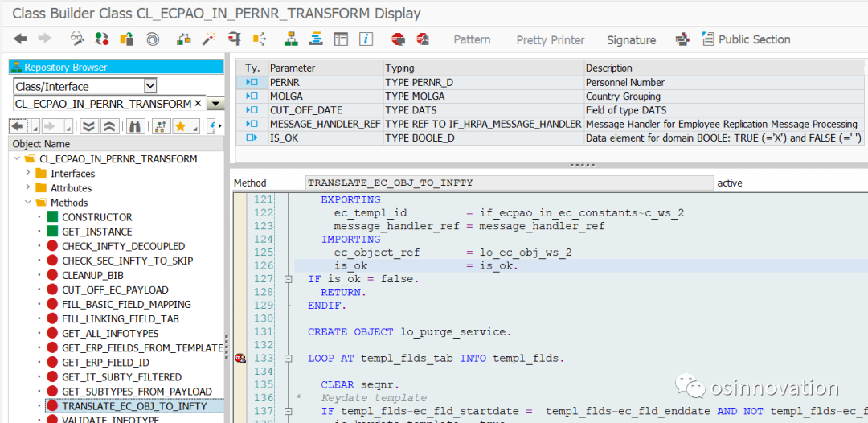868x423 pixels.
Task: Clear the class name field with X
Action: tap(198, 104)
